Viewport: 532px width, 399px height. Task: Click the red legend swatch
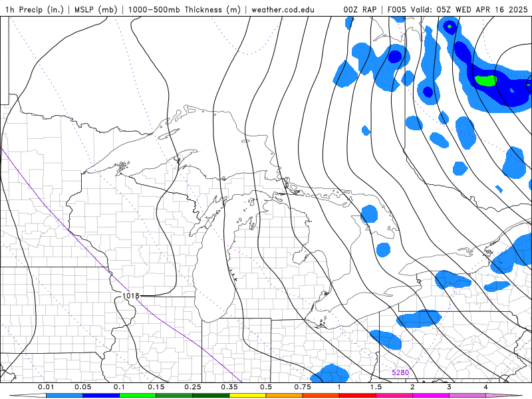[358, 396]
